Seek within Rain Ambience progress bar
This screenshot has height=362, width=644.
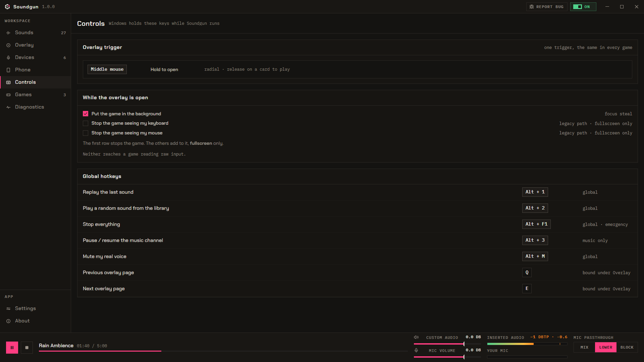click(223, 351)
